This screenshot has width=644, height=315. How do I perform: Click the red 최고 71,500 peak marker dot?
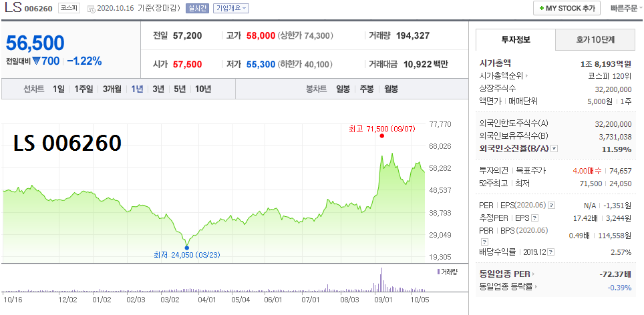click(382, 135)
